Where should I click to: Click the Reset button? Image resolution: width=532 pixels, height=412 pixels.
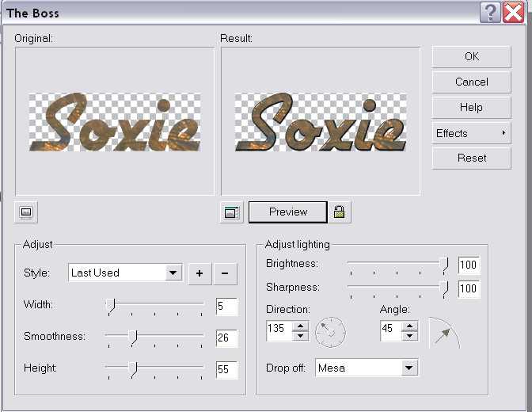click(x=471, y=158)
